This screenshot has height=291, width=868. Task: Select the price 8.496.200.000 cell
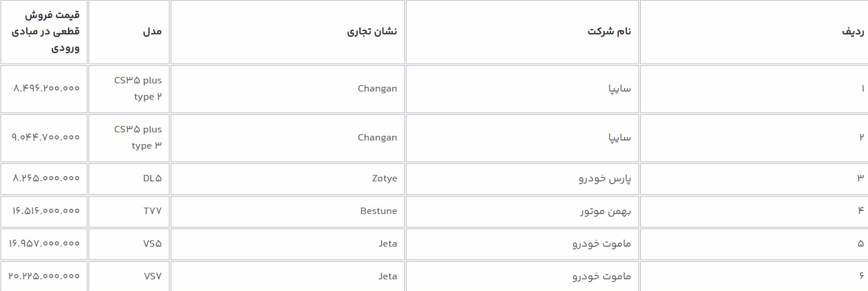click(x=46, y=89)
